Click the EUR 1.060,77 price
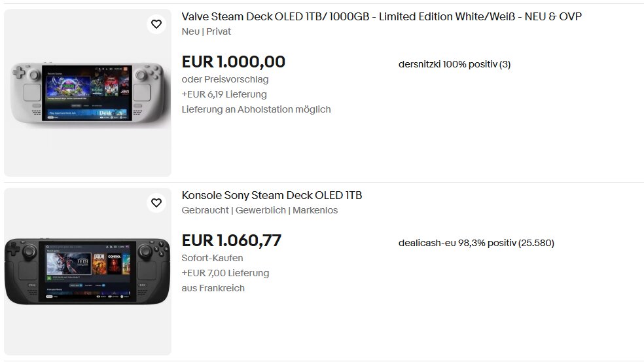The image size is (644, 362). [x=231, y=241]
